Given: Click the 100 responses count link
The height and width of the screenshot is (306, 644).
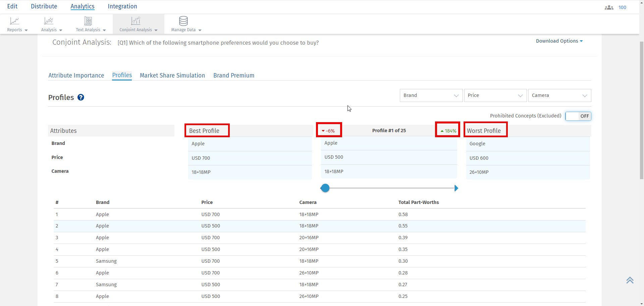Looking at the screenshot, I should pos(622,7).
